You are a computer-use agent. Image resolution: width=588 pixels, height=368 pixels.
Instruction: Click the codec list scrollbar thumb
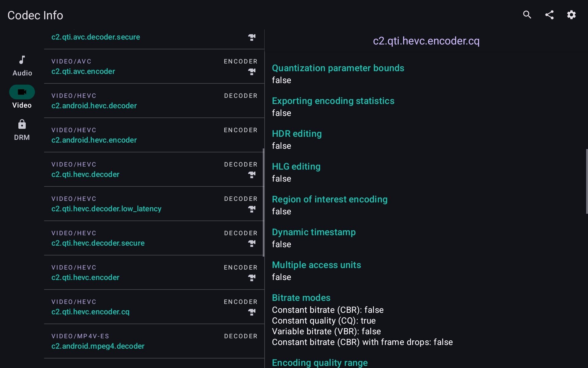263,202
